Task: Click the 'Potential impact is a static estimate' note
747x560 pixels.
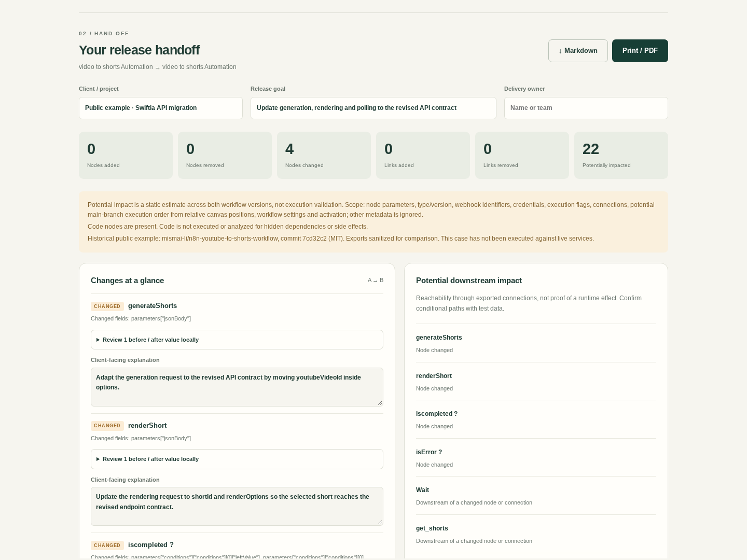Action: (x=371, y=209)
